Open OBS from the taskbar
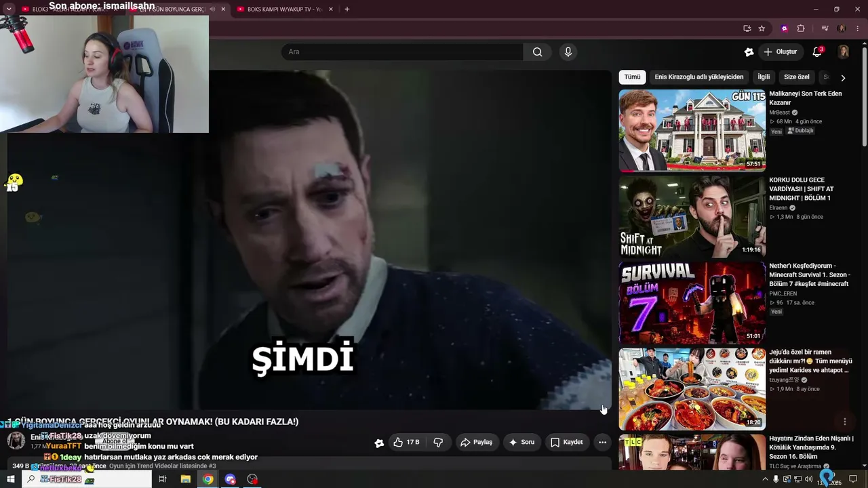The height and width of the screenshot is (488, 868). pyautogui.click(x=252, y=479)
